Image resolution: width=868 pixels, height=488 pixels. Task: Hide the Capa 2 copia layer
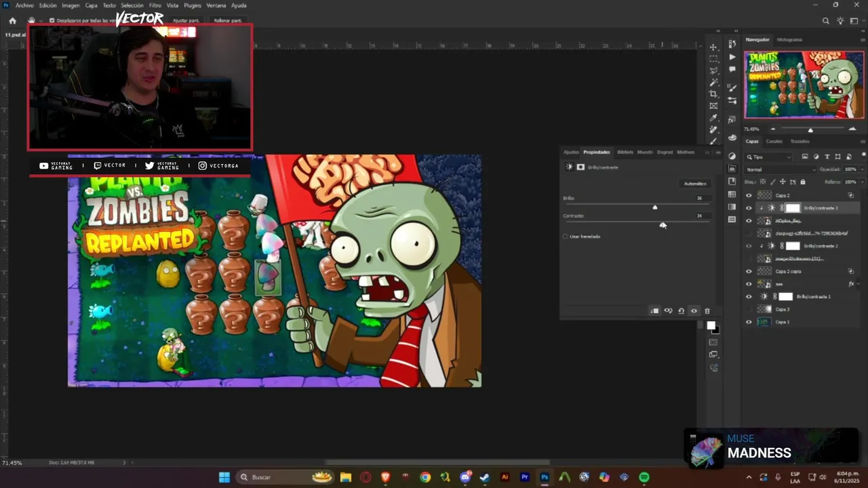[749, 271]
